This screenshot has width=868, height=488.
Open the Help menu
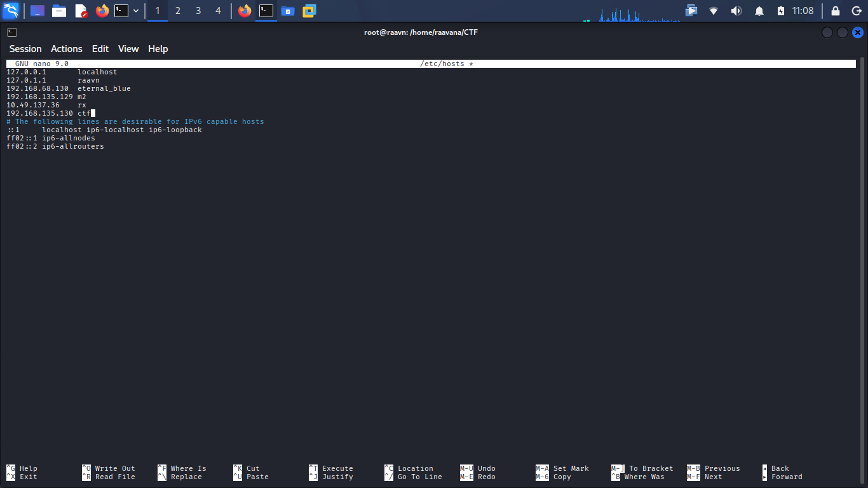(x=158, y=49)
